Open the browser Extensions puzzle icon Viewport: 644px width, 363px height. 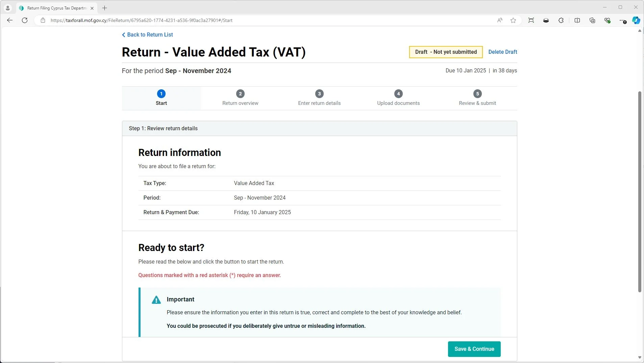coord(561,20)
